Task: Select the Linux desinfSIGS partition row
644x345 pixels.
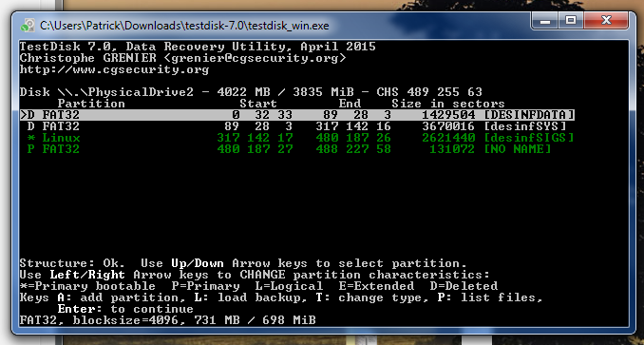Action: [300, 138]
